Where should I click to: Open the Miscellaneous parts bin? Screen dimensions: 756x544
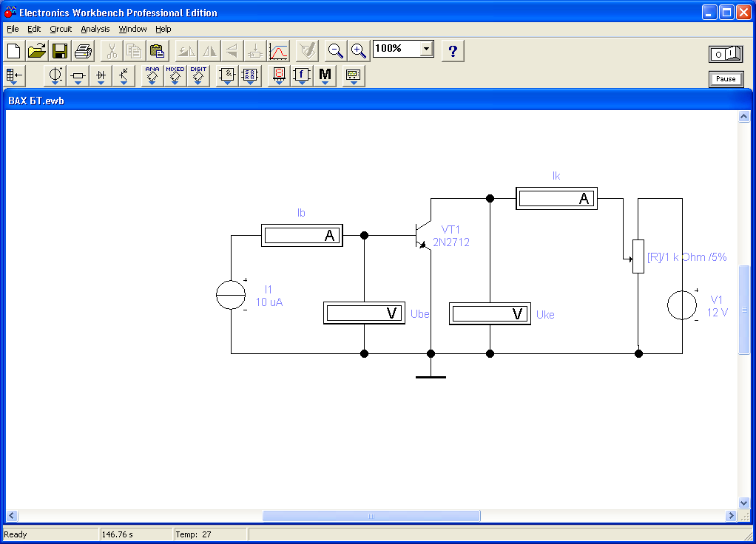[325, 75]
